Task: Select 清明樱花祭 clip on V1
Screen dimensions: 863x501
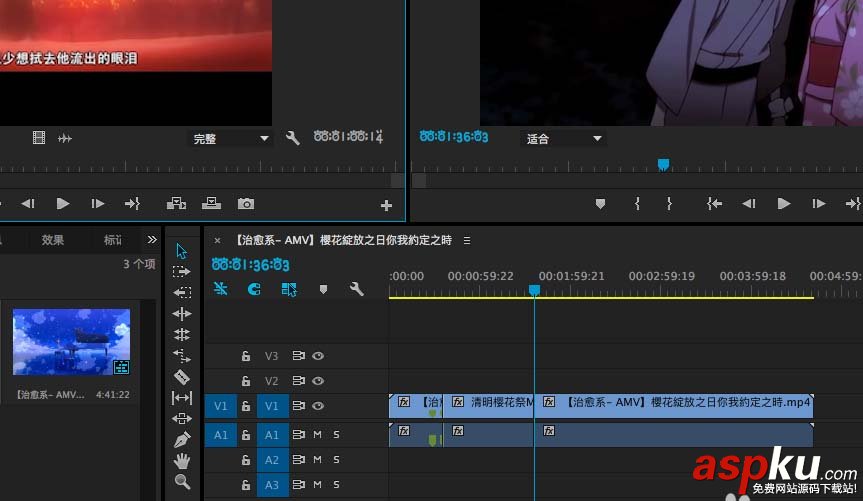Action: 488,406
